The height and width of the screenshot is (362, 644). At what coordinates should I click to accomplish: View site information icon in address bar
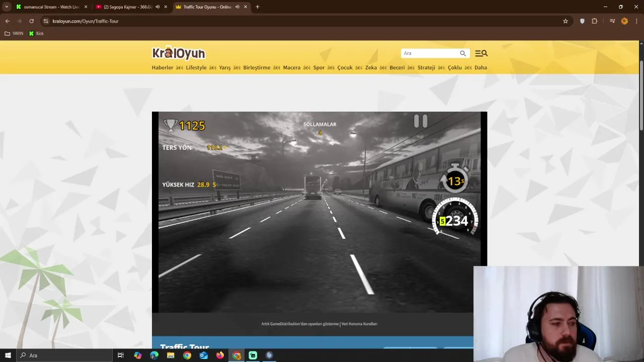pos(46,21)
